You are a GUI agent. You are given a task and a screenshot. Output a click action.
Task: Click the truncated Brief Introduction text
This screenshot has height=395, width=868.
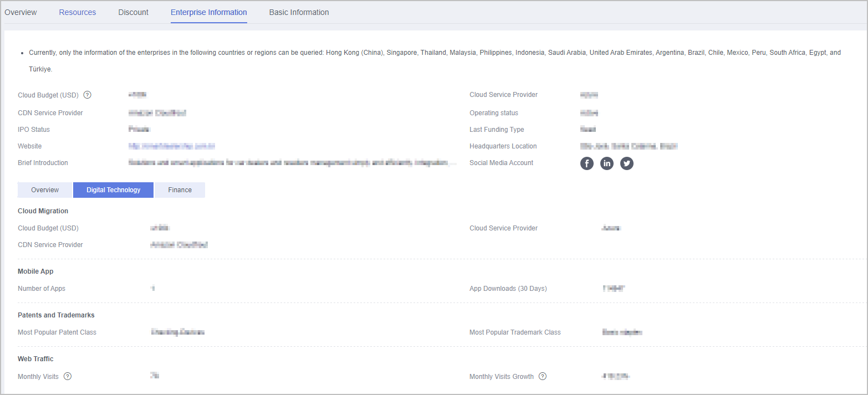pos(292,163)
